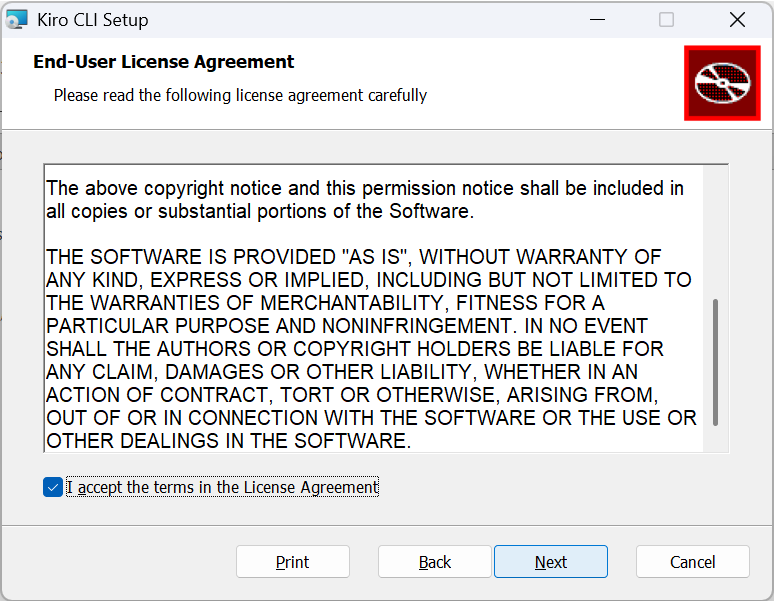
Task: Click the 'I accept the terms in the License Agreement' label
Action: pos(223,487)
